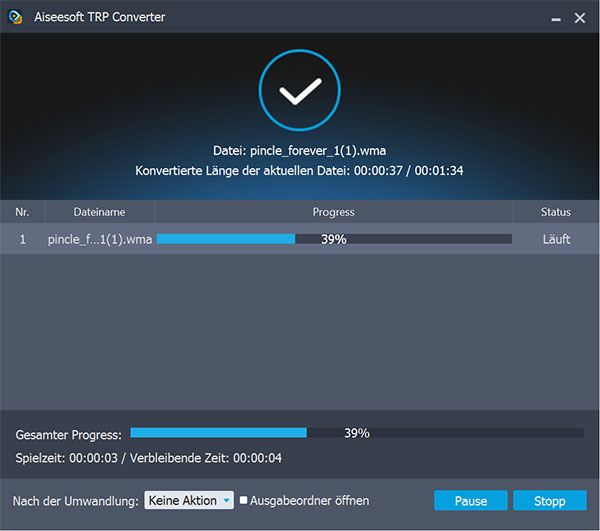Click the Status column header
The width and height of the screenshot is (600, 531).
click(556, 212)
